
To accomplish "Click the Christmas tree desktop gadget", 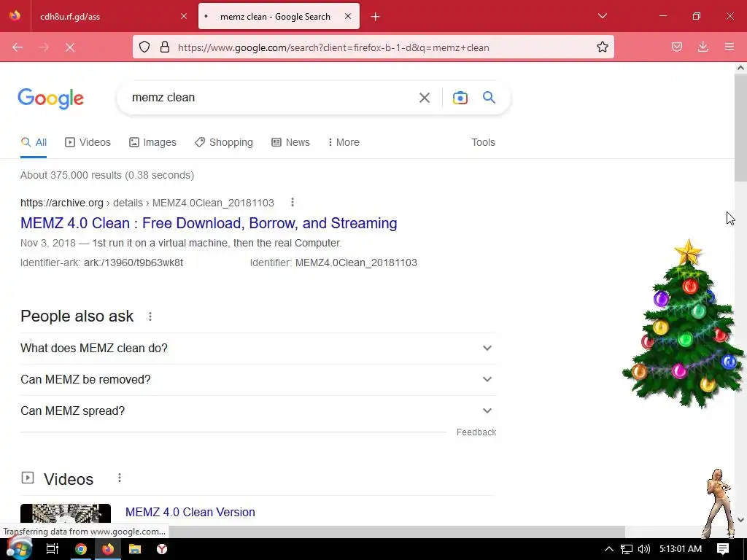I will (x=684, y=324).
